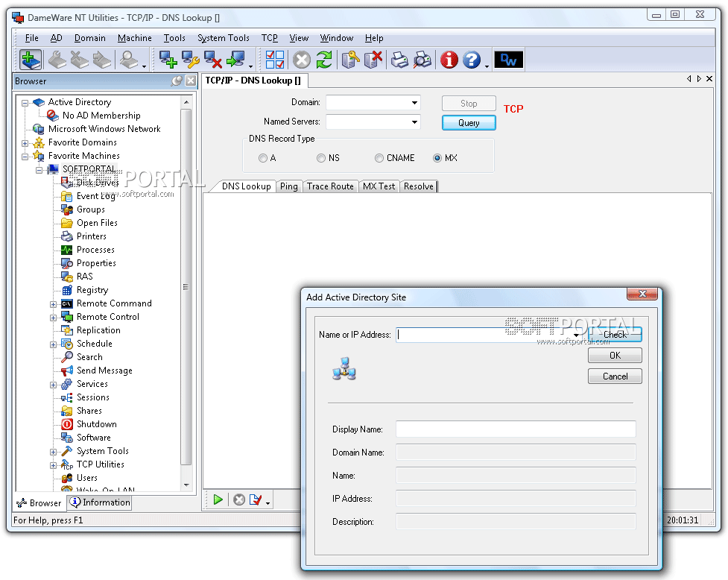Close the Browser panel
728x580 pixels.
coord(190,81)
